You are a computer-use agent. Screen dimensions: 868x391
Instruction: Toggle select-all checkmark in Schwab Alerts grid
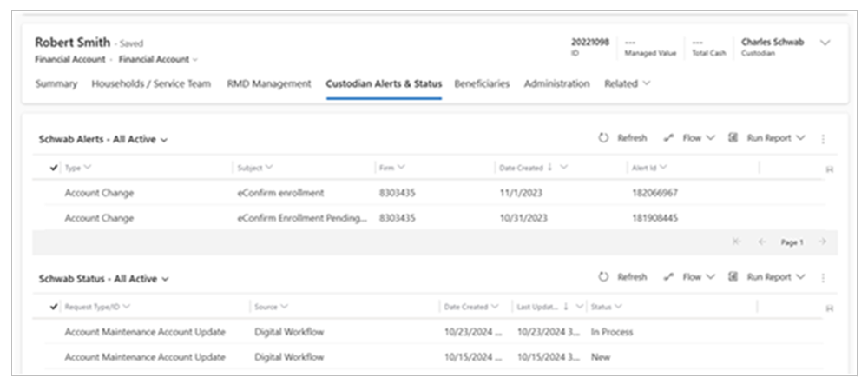pyautogui.click(x=55, y=167)
